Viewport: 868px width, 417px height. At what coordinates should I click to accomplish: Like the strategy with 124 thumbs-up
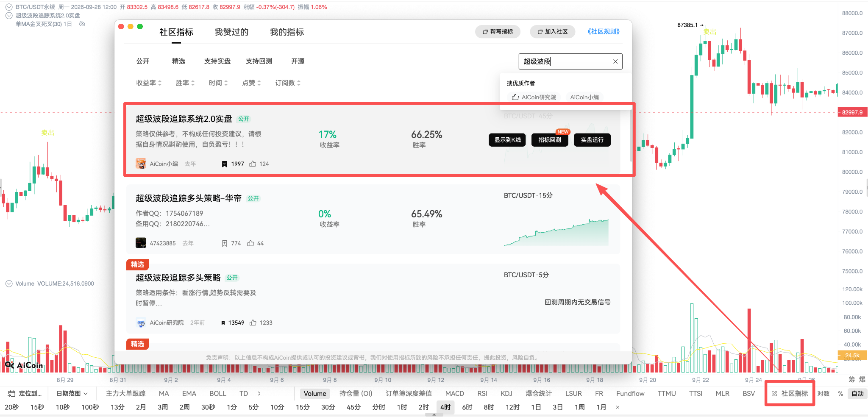pos(253,164)
